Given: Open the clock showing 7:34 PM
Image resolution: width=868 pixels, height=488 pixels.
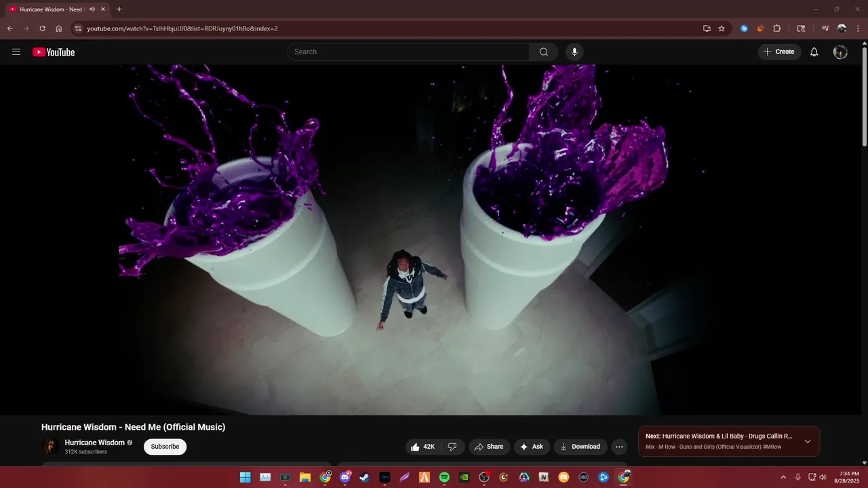Looking at the screenshot, I should 848,477.
